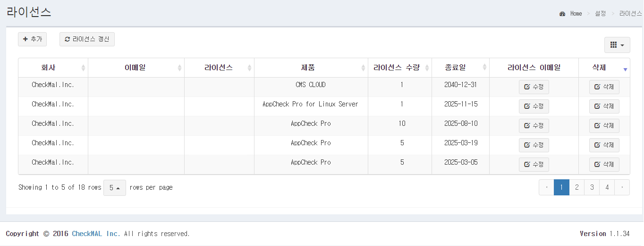The image size is (644, 246).
Task: Go to page 2 of the table
Action: pos(576,187)
